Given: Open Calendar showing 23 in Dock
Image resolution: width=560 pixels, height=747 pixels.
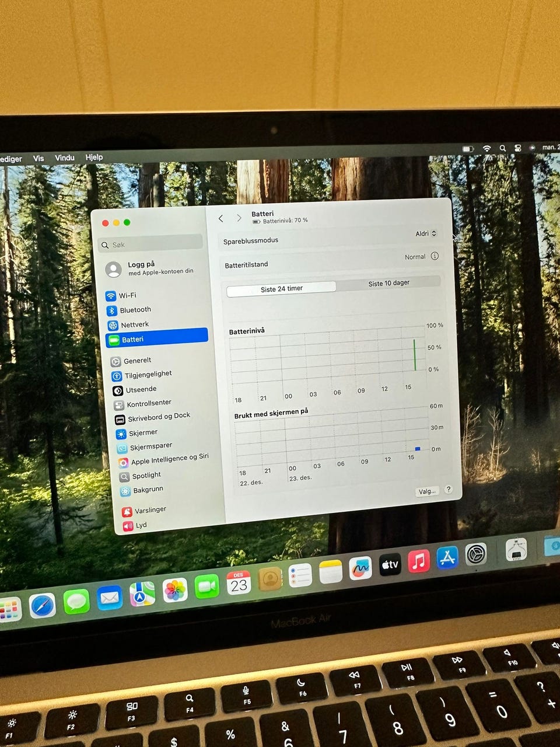Looking at the screenshot, I should point(239,582).
